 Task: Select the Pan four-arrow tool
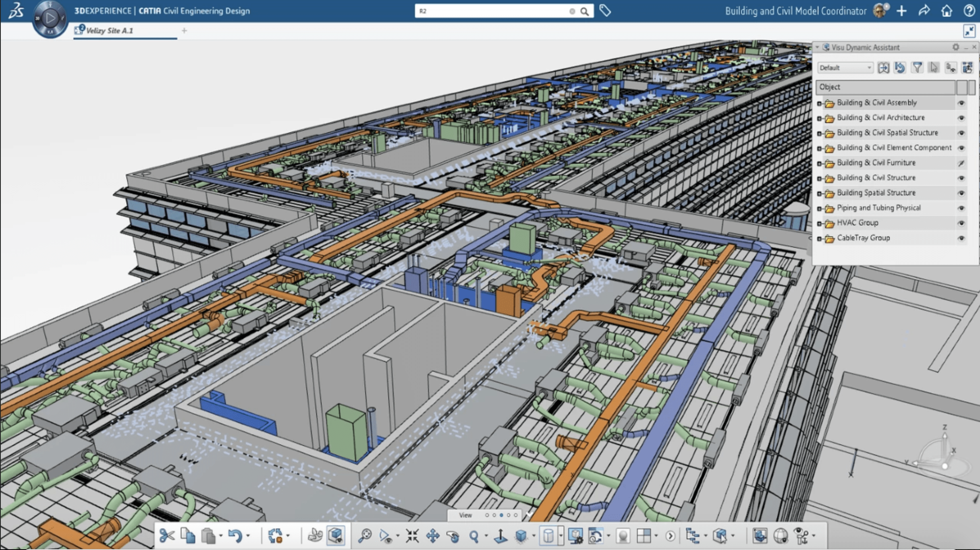(433, 536)
